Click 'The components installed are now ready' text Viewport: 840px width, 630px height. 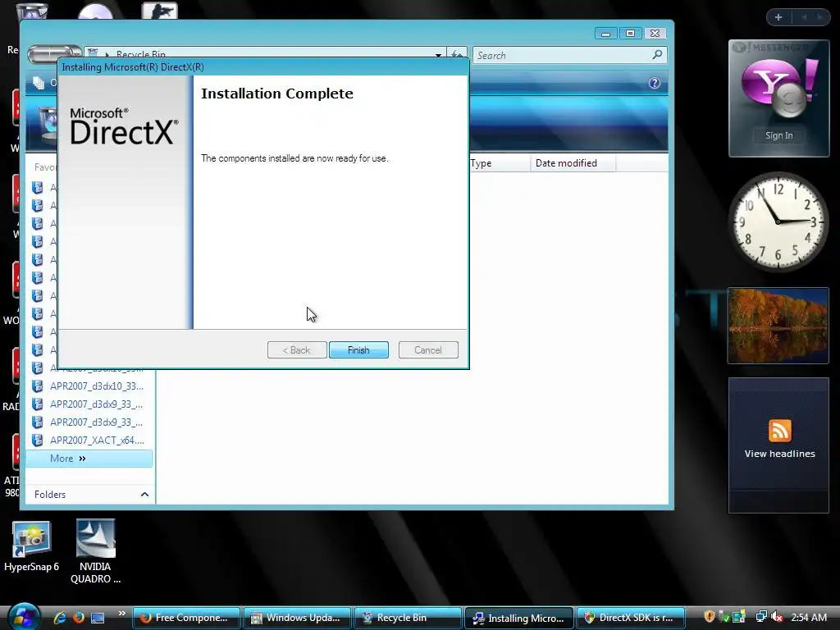294,158
